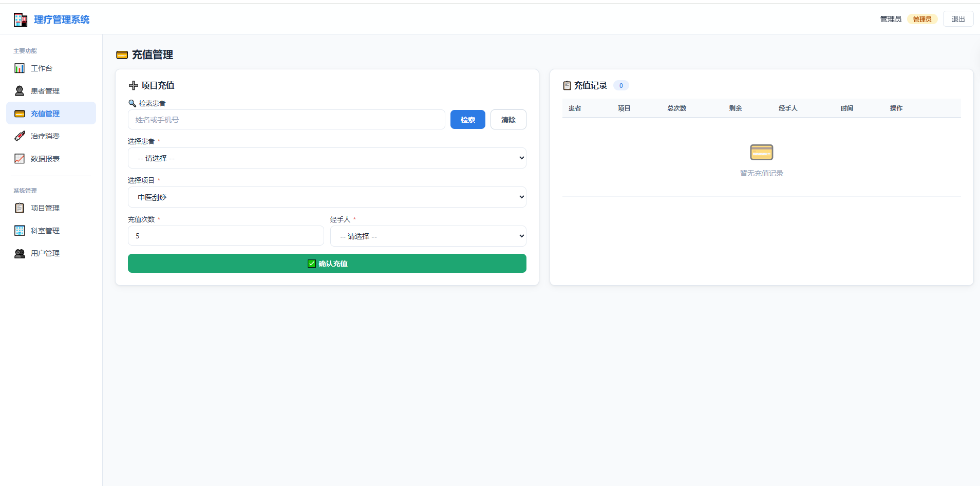This screenshot has height=486, width=980.
Task: Click the 时间 column header
Action: coord(847,108)
